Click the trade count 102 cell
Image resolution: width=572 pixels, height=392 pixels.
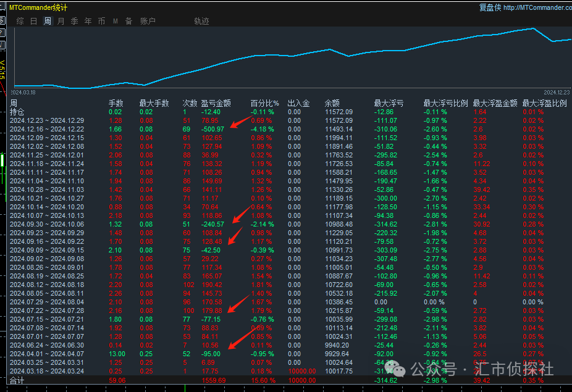click(188, 285)
